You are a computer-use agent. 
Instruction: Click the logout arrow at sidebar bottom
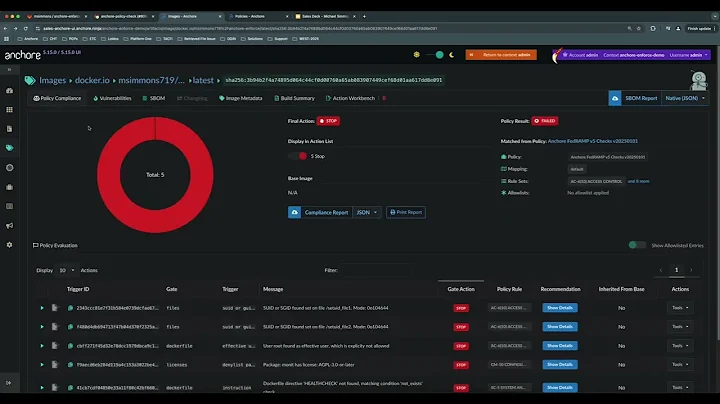coord(9,383)
